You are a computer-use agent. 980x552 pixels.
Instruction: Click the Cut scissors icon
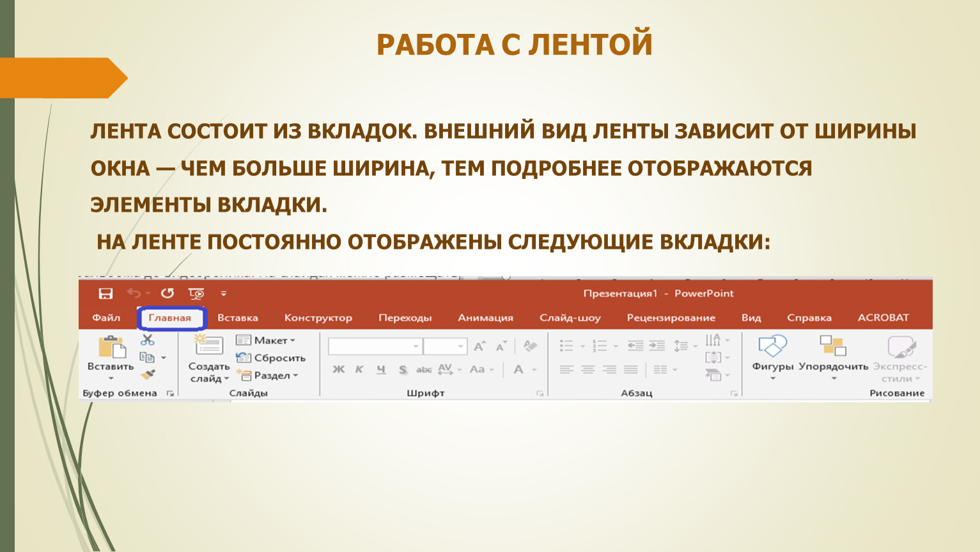(148, 340)
